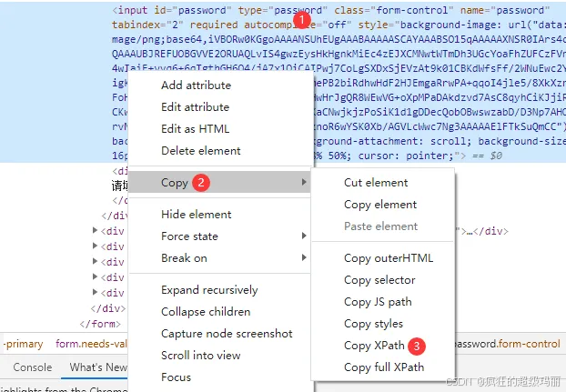Click Capture node screenshot
Viewport: 566px width, 392px height.
pyautogui.click(x=227, y=334)
